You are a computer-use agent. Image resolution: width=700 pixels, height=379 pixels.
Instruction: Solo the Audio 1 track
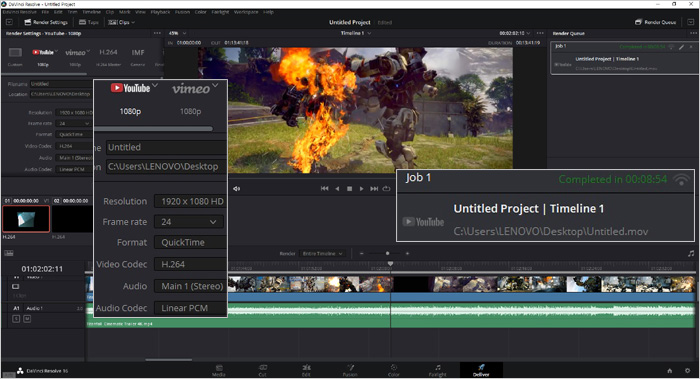click(x=16, y=319)
